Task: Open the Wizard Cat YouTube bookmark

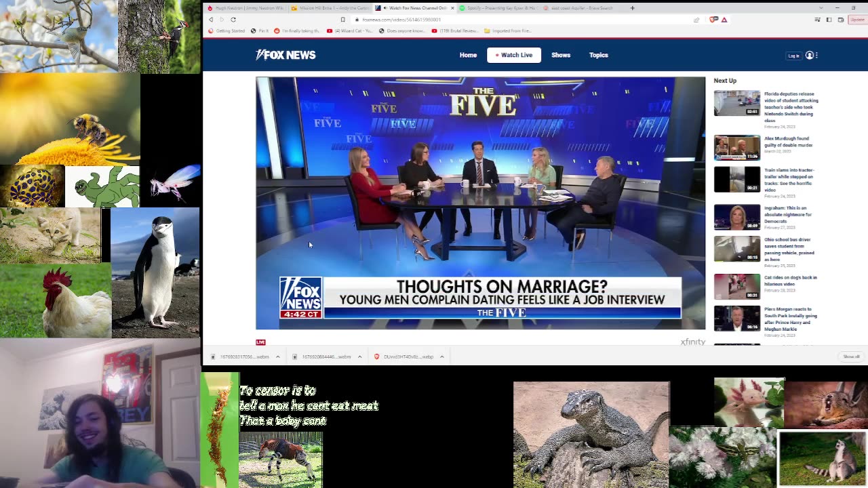Action: 350,30
